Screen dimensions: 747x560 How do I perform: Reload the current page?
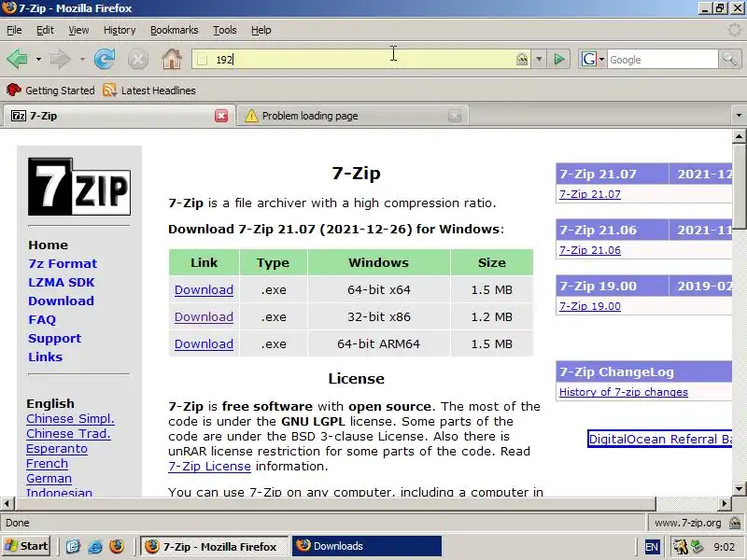pyautogui.click(x=105, y=60)
